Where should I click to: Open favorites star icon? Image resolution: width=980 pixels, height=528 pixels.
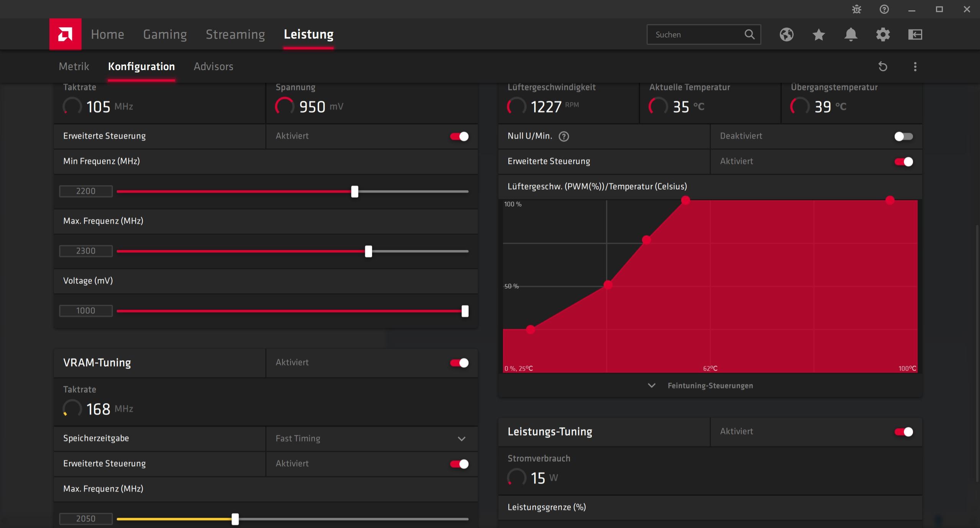818,34
